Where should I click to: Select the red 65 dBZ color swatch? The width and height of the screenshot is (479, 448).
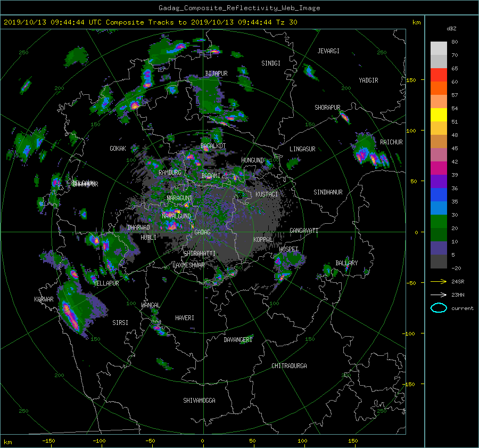coord(439,75)
